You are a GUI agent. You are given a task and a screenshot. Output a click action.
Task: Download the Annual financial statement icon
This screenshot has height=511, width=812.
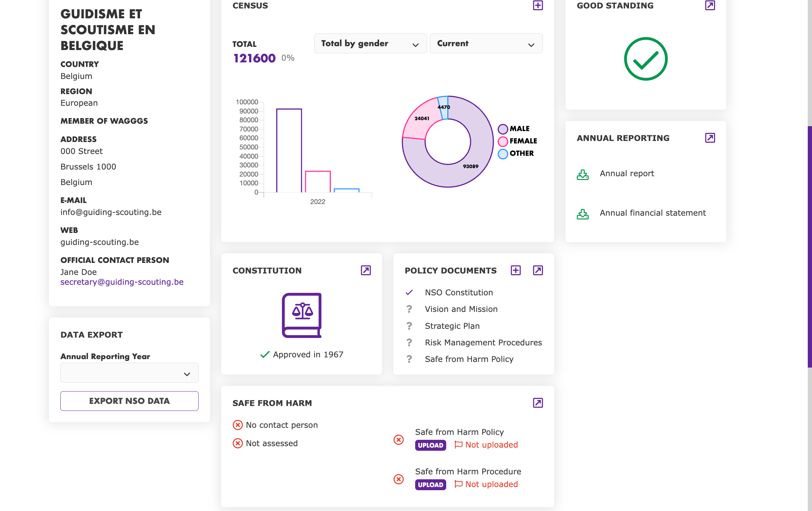(583, 214)
